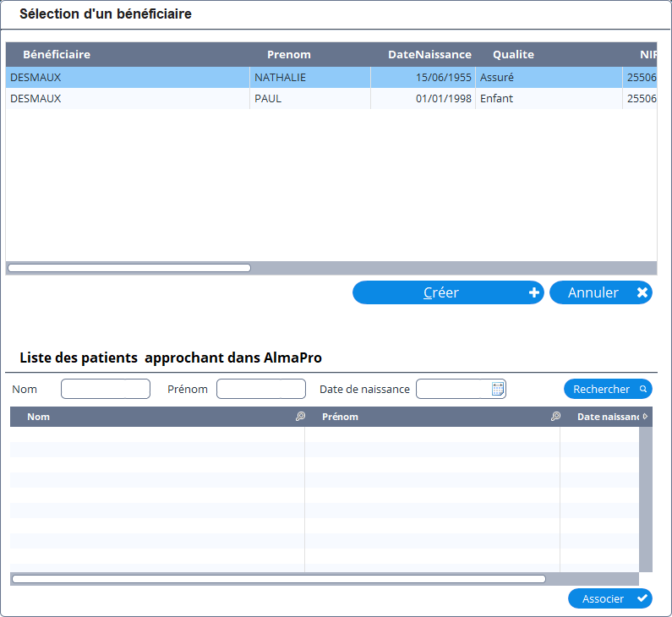The height and width of the screenshot is (617, 672).
Task: Click the Rechercher search button
Action: [x=608, y=389]
